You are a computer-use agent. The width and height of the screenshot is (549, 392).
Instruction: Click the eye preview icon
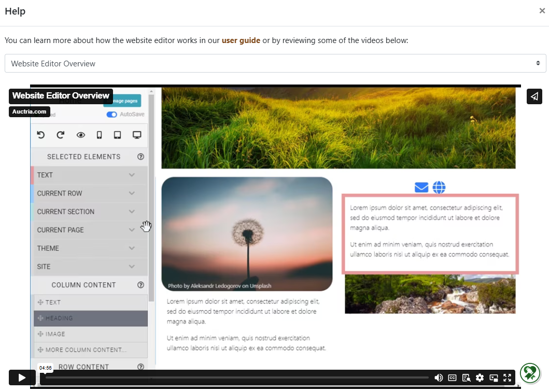click(x=80, y=135)
